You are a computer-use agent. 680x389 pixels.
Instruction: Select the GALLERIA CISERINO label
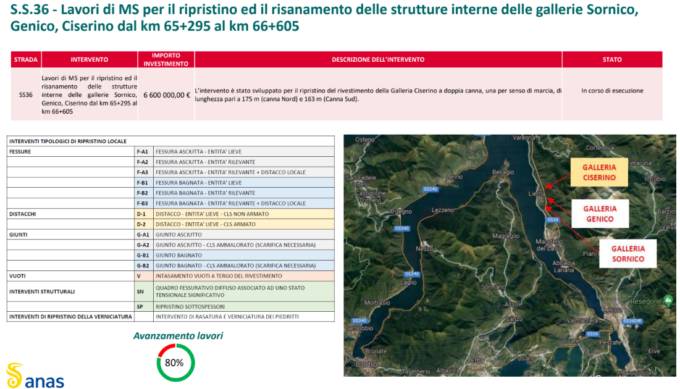[599, 172]
